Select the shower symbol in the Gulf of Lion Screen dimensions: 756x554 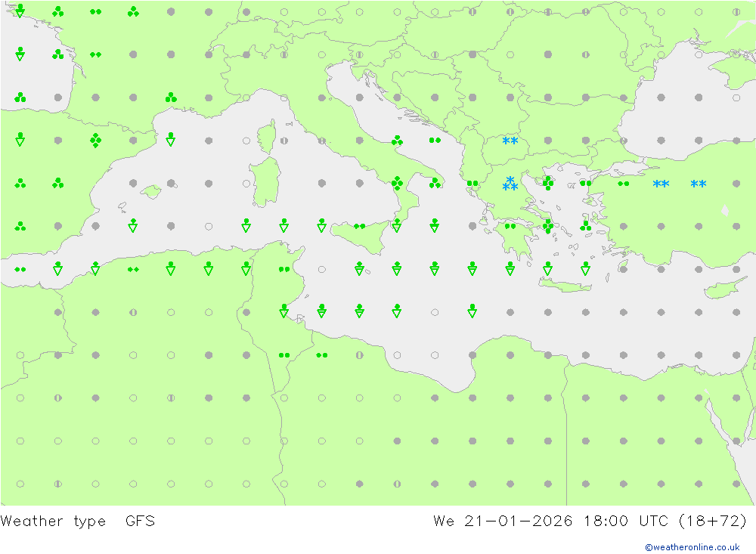(171, 139)
